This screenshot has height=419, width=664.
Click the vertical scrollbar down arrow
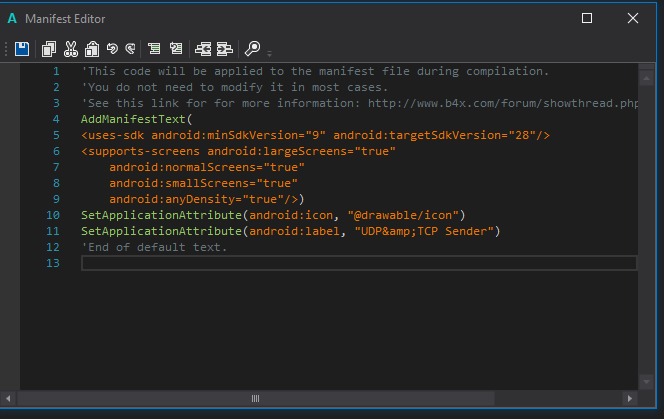(647, 382)
